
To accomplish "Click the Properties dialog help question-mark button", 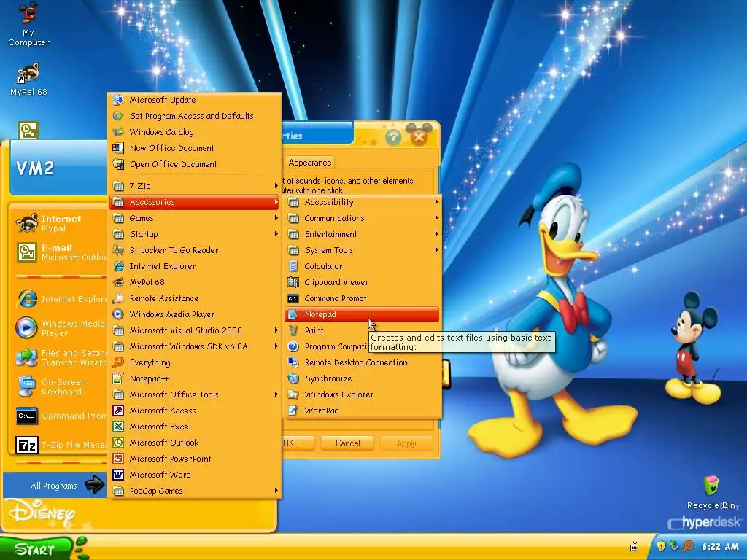I will coord(393,138).
